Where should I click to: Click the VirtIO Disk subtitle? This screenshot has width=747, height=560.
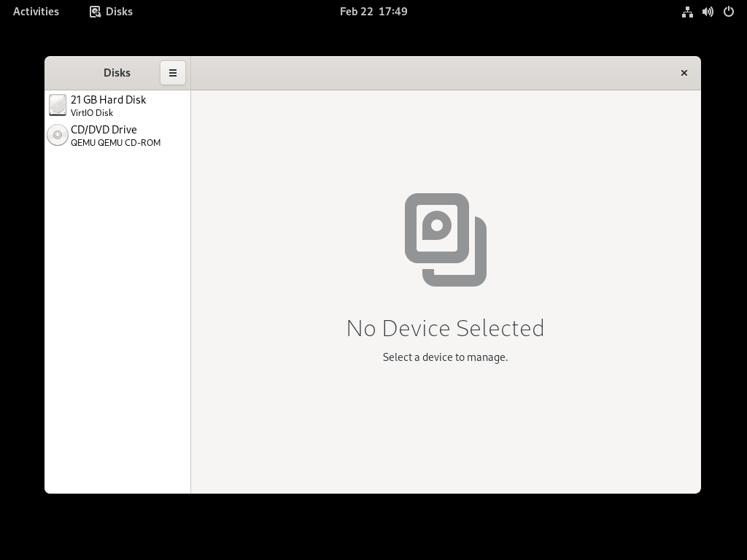click(92, 113)
